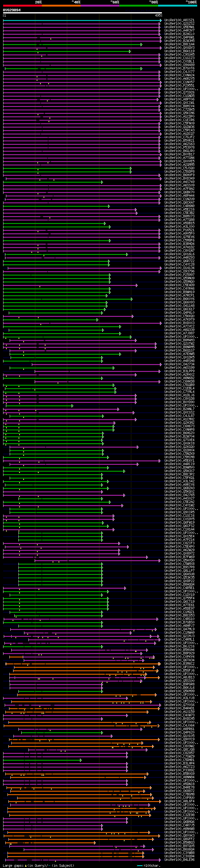Open UniRef100_B9WH19 entry
This screenshot has width=200, height=868.
click(x=179, y=292)
